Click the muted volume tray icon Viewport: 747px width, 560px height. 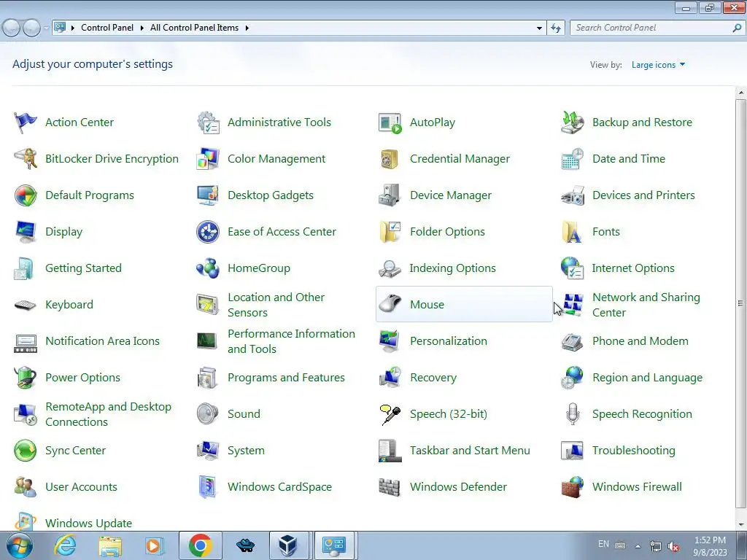tap(673, 546)
